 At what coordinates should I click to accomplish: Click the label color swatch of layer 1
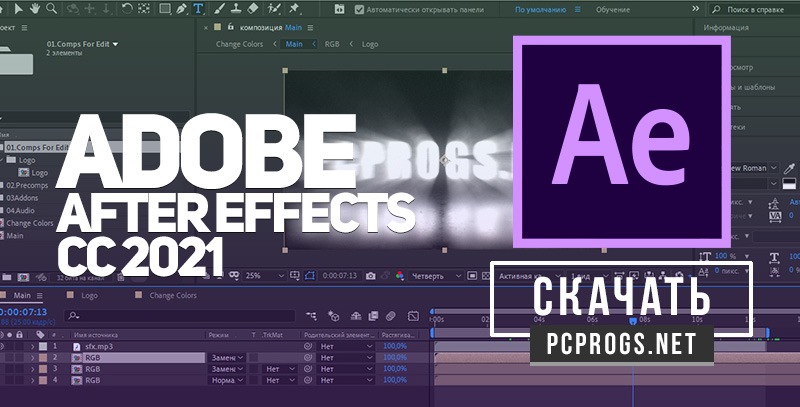click(43, 346)
